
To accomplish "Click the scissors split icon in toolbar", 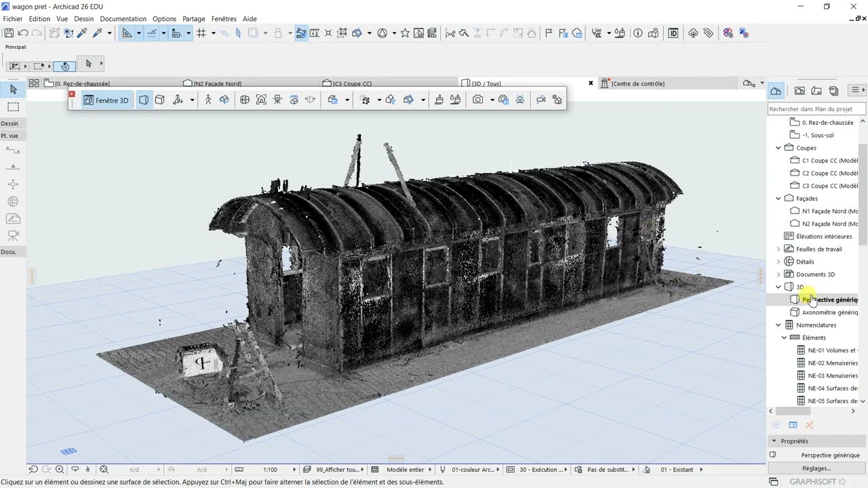I will click(450, 33).
